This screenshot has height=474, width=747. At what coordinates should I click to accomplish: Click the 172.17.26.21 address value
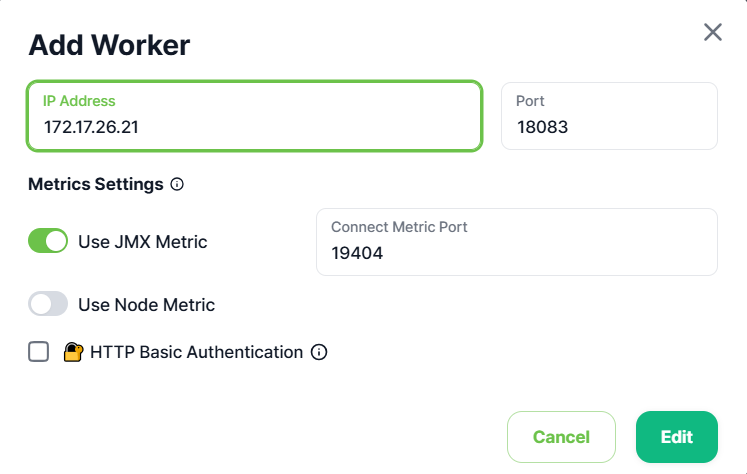[x=91, y=127]
